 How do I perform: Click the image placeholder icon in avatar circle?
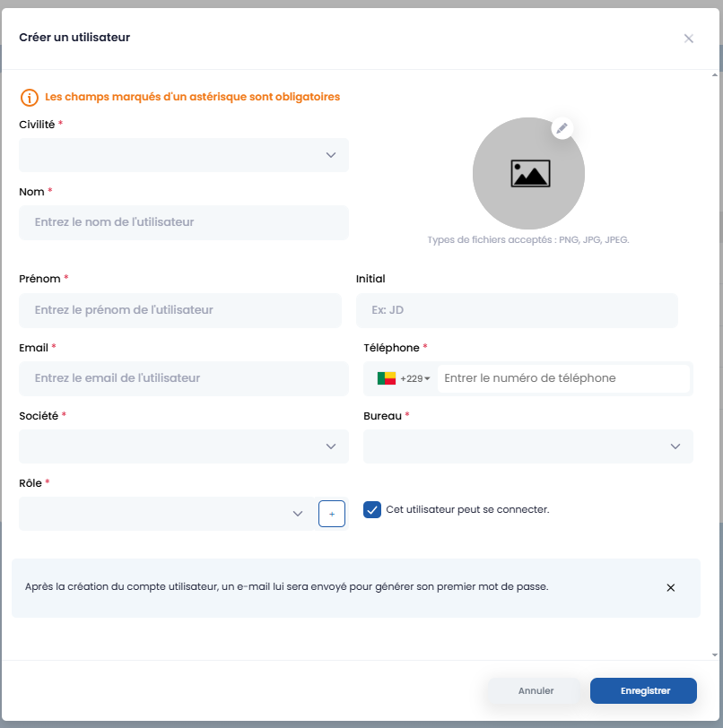tap(529, 173)
